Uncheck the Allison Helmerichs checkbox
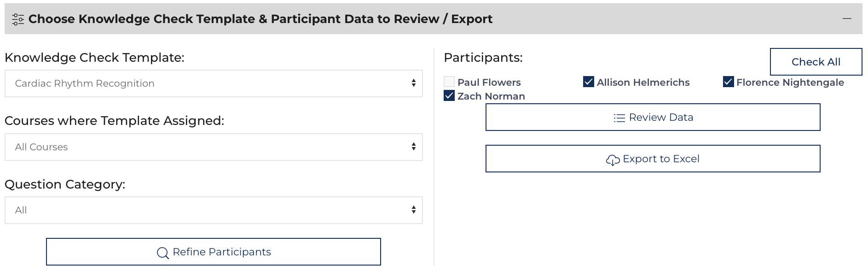The image size is (868, 272). coord(589,82)
